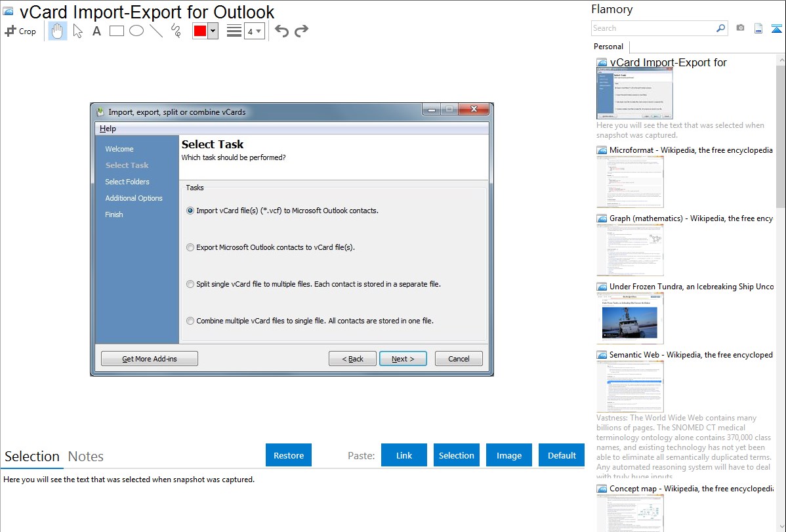Choose the arrow pointer tool
The width and height of the screenshot is (786, 532).
(77, 31)
